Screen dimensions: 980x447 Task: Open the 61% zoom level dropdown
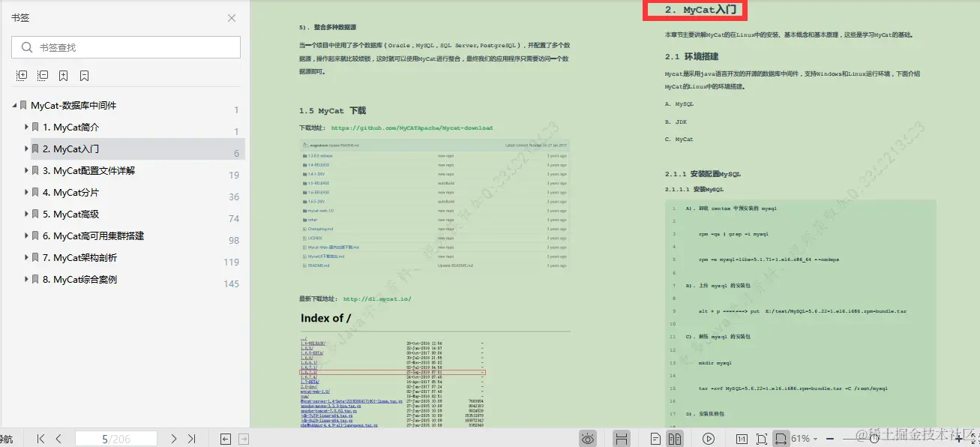pos(803,439)
